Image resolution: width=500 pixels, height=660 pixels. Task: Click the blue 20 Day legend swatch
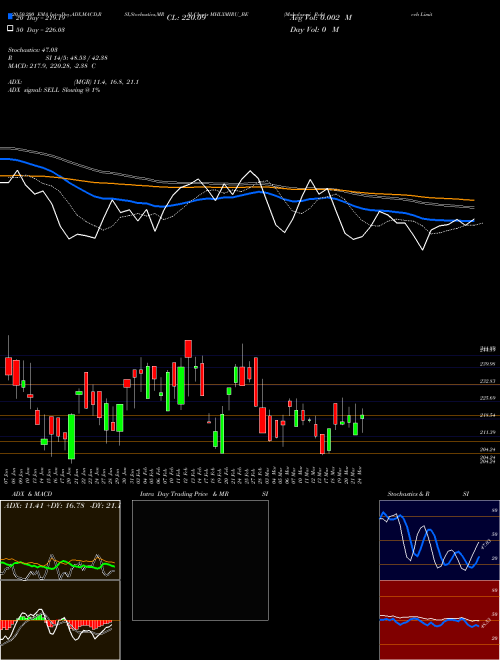pyautogui.click(x=10, y=17)
